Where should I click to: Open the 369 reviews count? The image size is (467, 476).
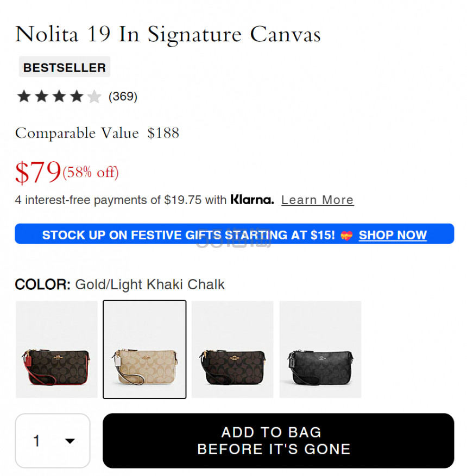click(123, 97)
